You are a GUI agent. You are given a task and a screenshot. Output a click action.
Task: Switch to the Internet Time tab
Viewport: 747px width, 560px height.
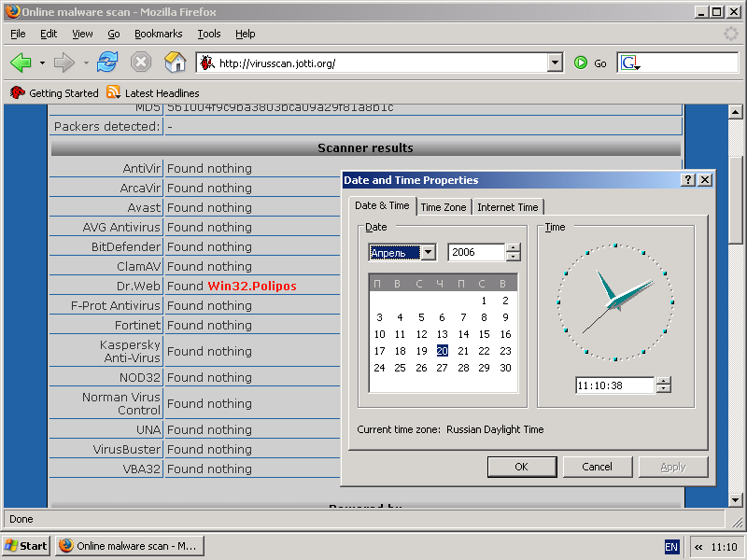tap(507, 207)
